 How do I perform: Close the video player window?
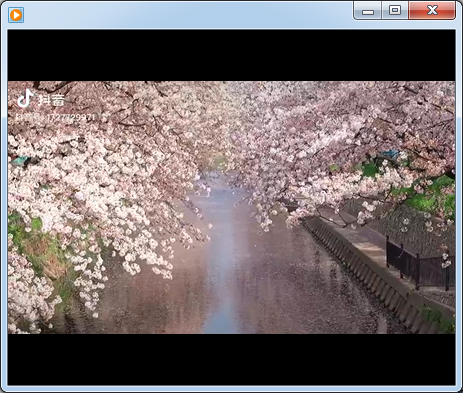point(432,11)
